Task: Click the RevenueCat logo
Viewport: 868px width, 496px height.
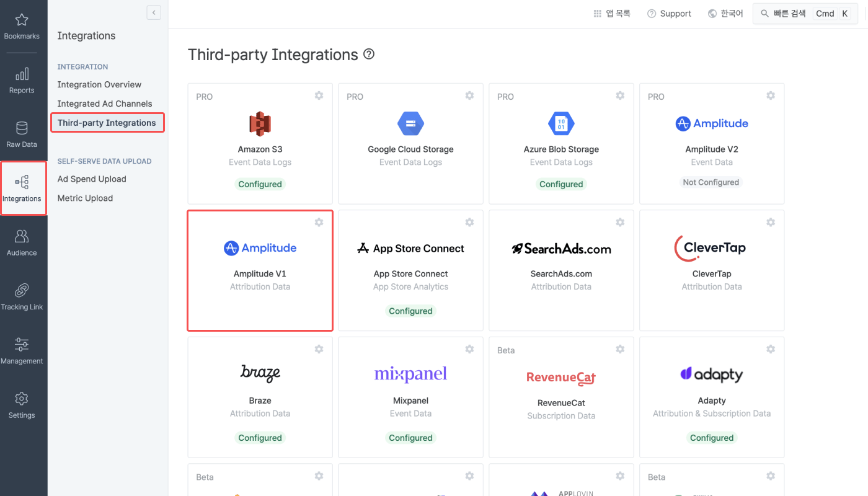Action: 561,377
